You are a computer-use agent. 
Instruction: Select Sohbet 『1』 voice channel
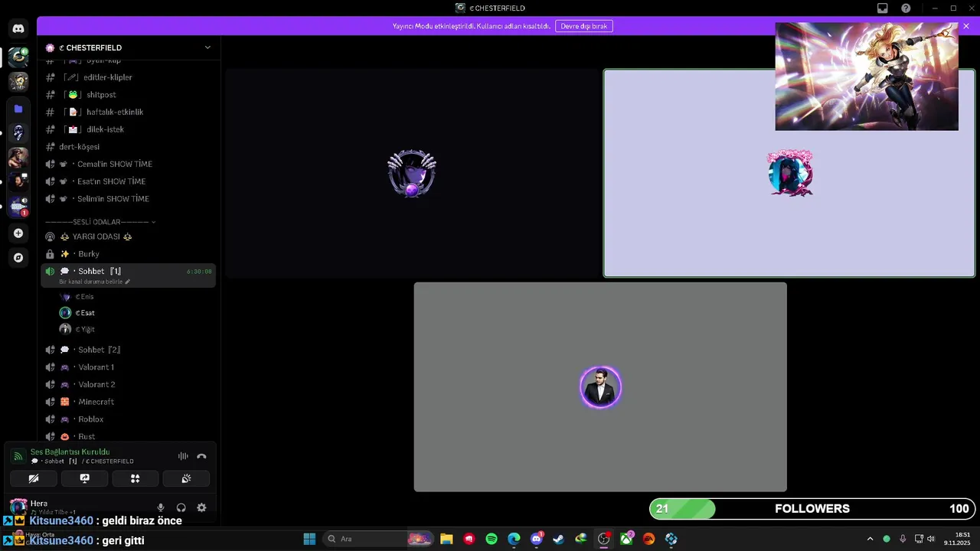tap(128, 275)
